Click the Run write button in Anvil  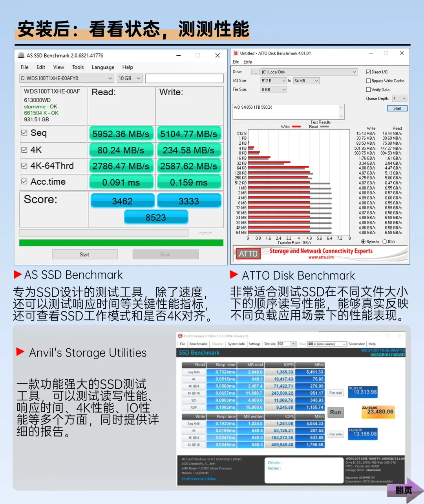pyautogui.click(x=335, y=434)
